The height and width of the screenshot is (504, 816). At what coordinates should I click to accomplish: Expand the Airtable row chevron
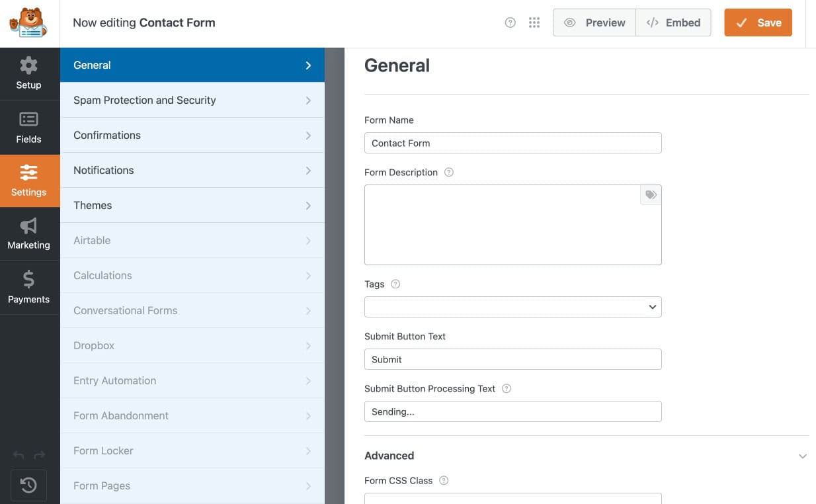(x=308, y=240)
